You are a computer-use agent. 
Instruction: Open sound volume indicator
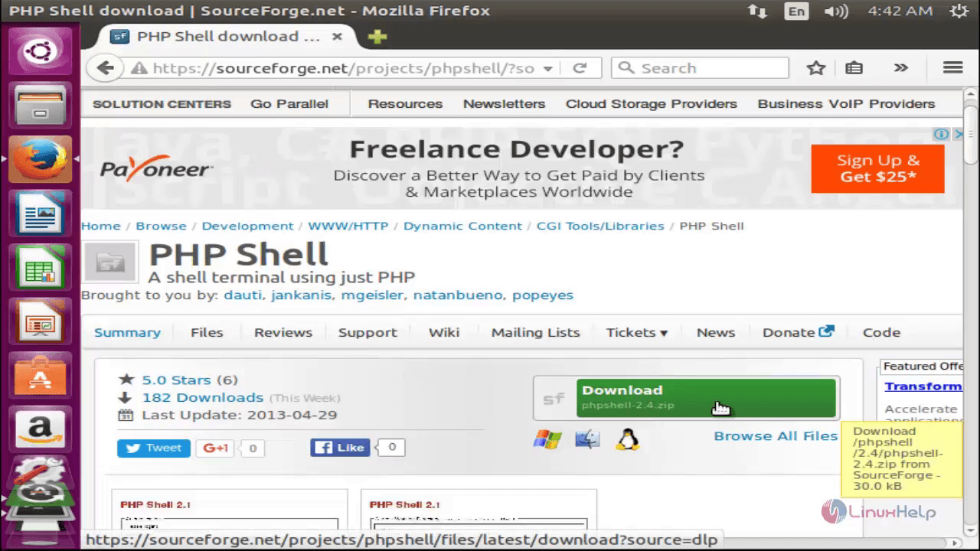point(836,11)
